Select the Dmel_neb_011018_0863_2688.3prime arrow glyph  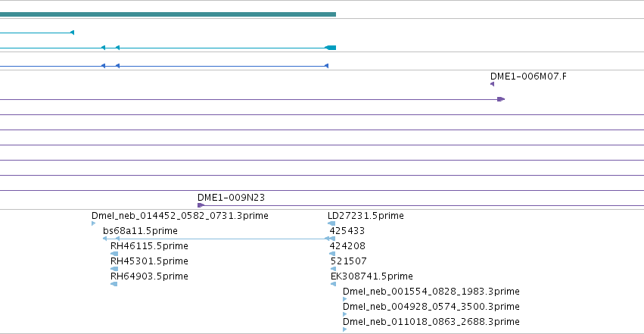[x=344, y=329]
